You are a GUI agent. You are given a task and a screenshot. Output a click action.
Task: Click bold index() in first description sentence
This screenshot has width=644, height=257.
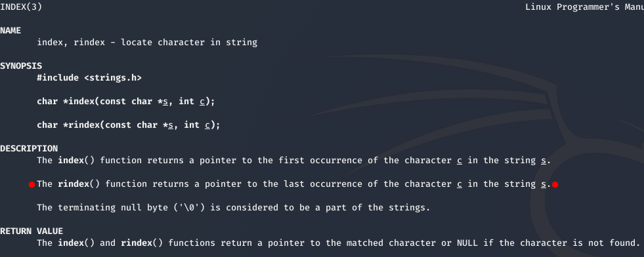(76, 160)
